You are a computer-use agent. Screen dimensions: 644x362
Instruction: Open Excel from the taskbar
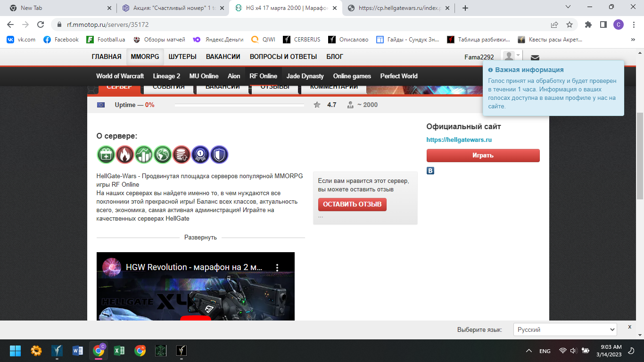(119, 351)
